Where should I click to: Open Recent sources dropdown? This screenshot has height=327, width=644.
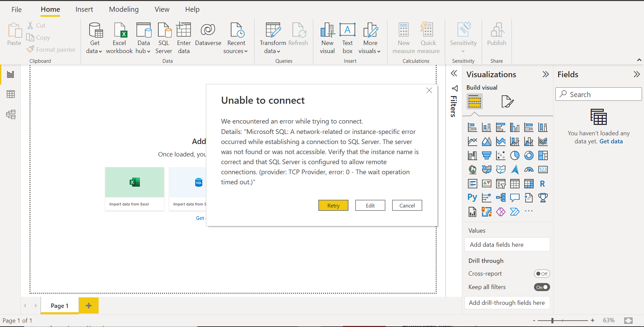(x=246, y=51)
